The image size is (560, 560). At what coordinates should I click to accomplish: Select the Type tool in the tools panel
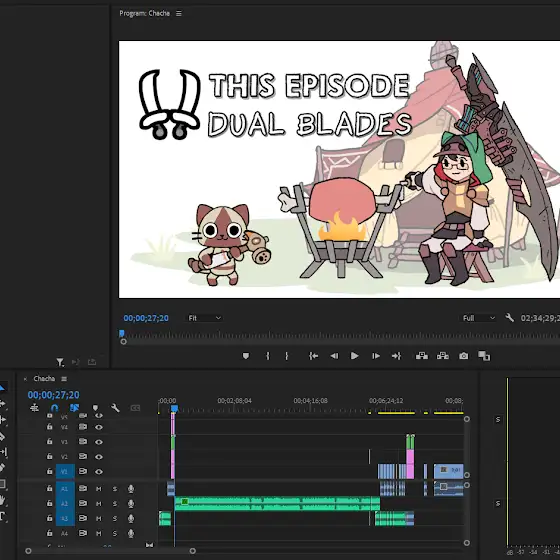pos(2,515)
